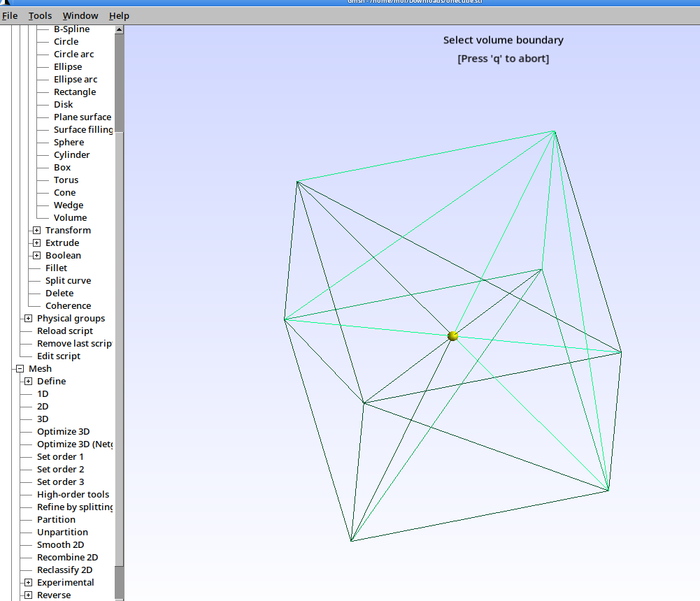Click Reclassify 2D
700x601 pixels.
point(65,570)
